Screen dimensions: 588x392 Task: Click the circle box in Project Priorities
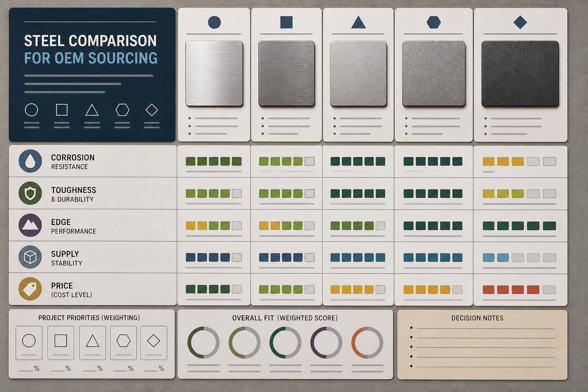click(x=29, y=343)
